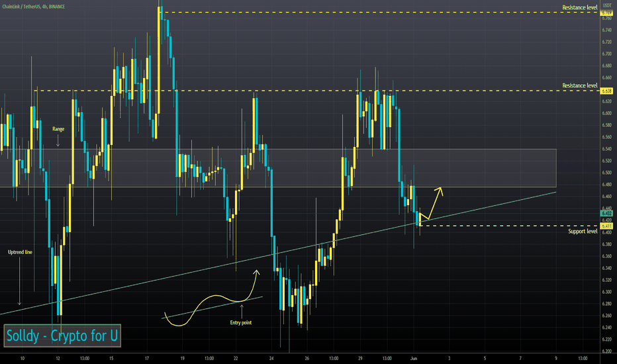Click the 5 date label on time axis
The height and width of the screenshot is (364, 617).
pyautogui.click(x=485, y=359)
